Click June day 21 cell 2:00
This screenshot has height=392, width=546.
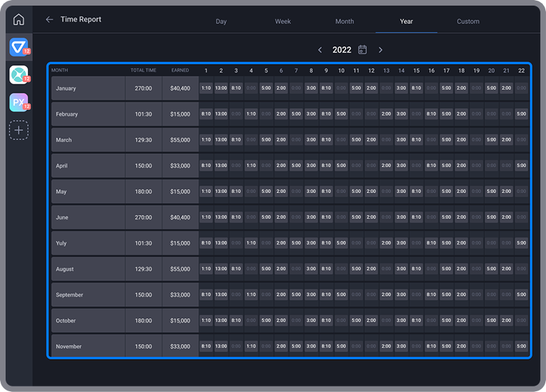(x=507, y=217)
